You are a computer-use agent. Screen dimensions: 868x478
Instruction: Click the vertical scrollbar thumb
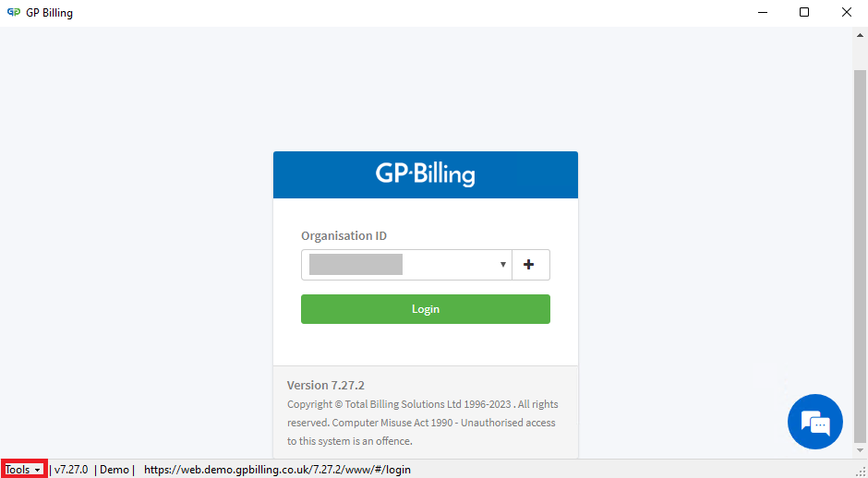tap(860, 257)
